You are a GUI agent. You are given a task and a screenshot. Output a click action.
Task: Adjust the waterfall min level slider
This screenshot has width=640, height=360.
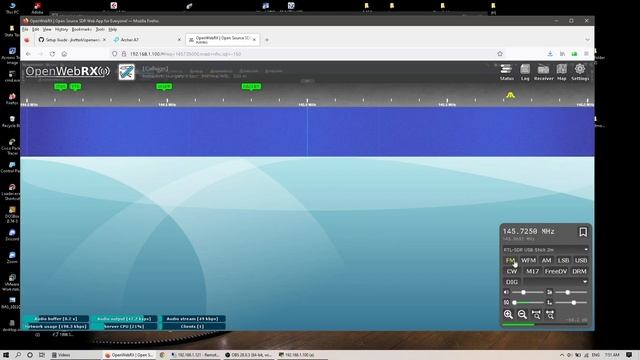click(573, 302)
